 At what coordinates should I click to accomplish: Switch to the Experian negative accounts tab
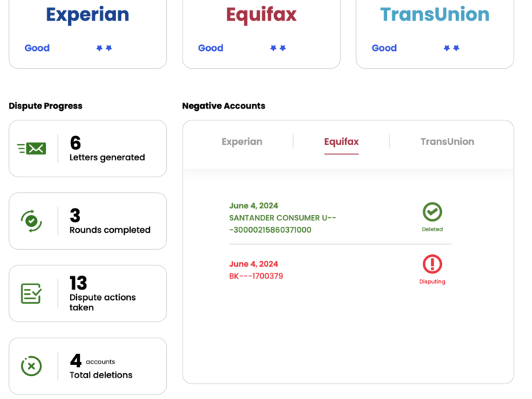(x=242, y=142)
